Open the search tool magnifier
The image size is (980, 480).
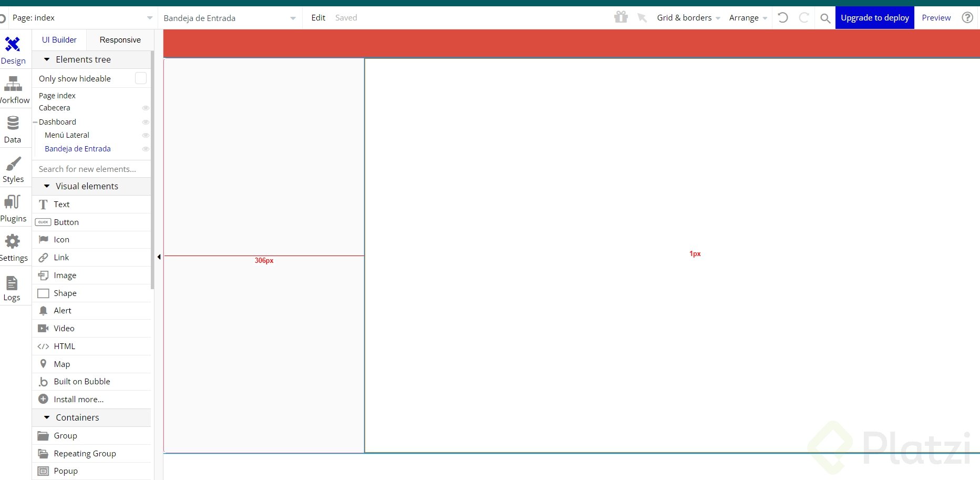click(825, 18)
